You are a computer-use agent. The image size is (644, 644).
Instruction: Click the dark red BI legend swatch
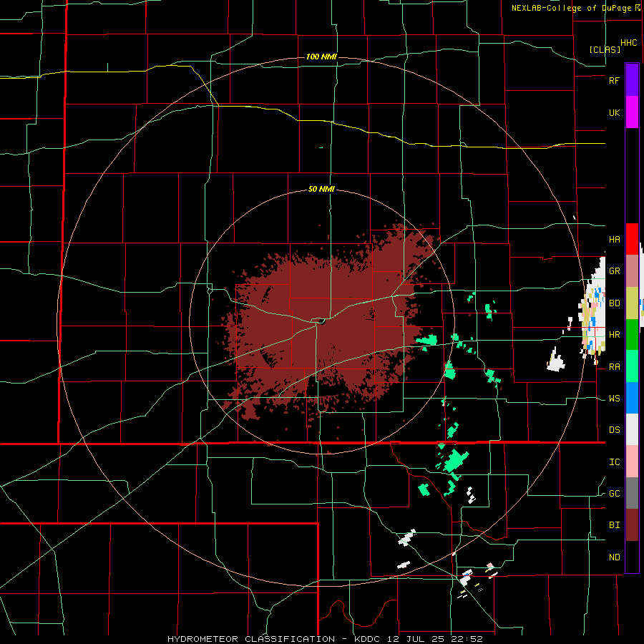point(632,525)
